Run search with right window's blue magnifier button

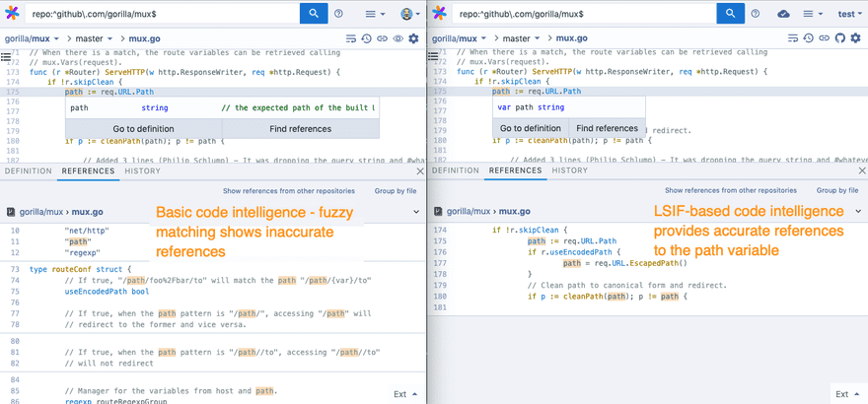click(730, 13)
